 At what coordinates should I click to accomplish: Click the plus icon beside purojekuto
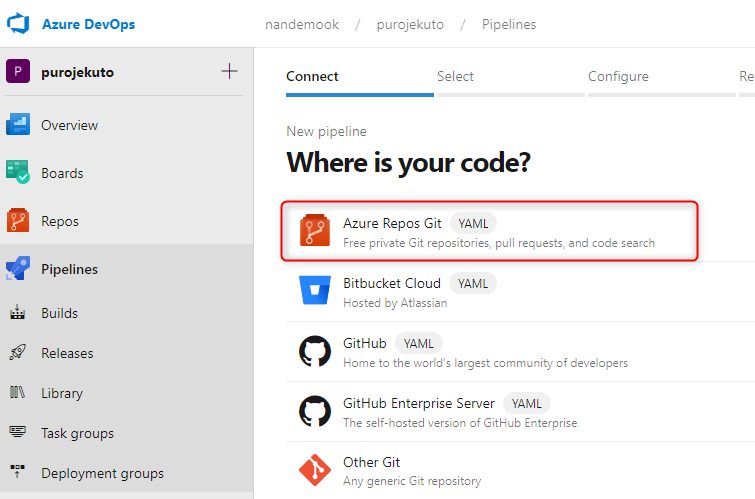pyautogui.click(x=229, y=71)
